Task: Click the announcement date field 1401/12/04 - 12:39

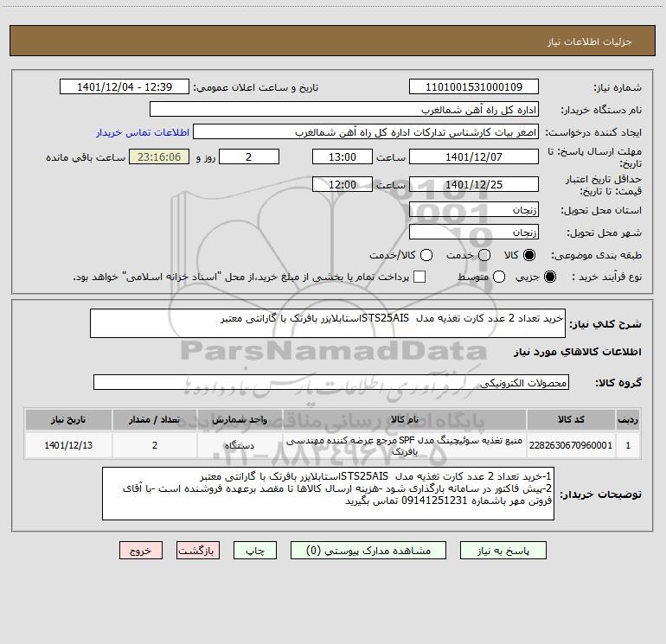Action: click(125, 87)
